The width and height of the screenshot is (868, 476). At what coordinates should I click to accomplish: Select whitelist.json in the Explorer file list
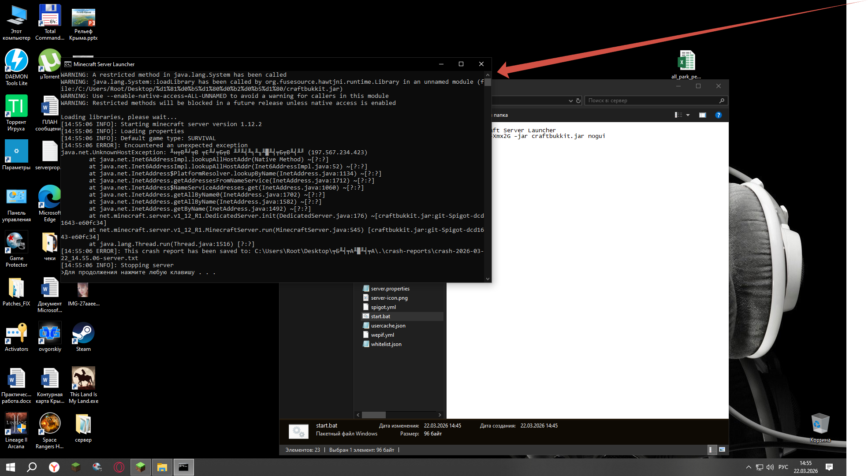(386, 344)
